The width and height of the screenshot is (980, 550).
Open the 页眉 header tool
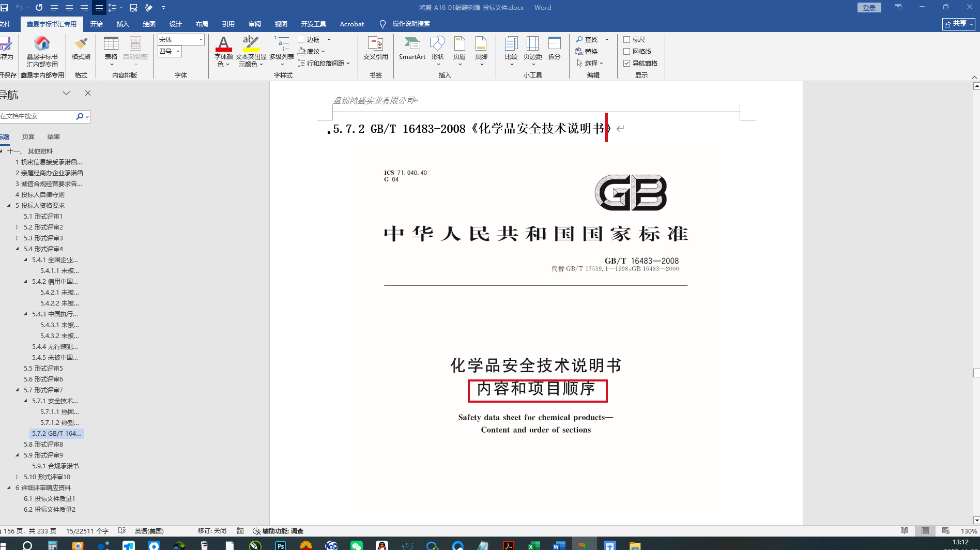(x=460, y=51)
